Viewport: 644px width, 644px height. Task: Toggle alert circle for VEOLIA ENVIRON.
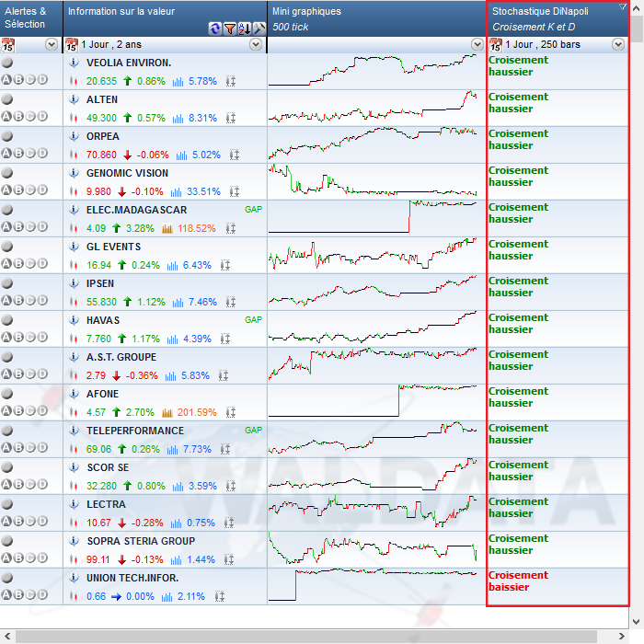pyautogui.click(x=7, y=63)
